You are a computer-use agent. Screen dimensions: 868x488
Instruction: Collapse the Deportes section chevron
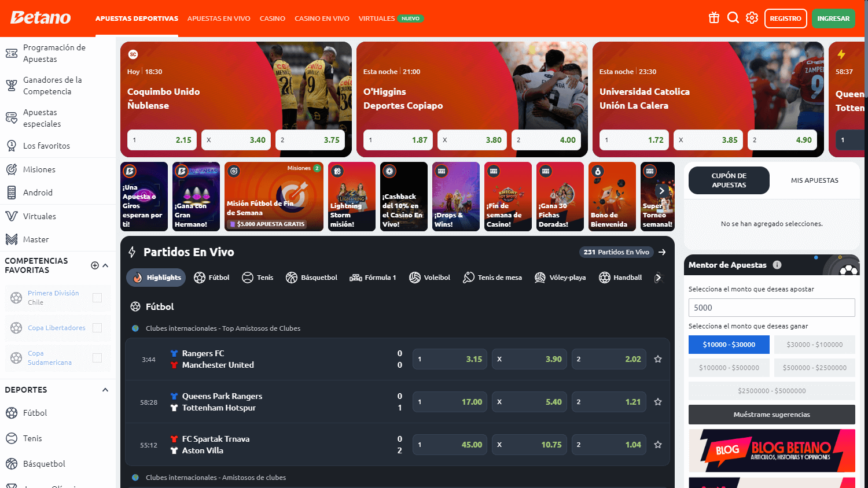pyautogui.click(x=105, y=390)
